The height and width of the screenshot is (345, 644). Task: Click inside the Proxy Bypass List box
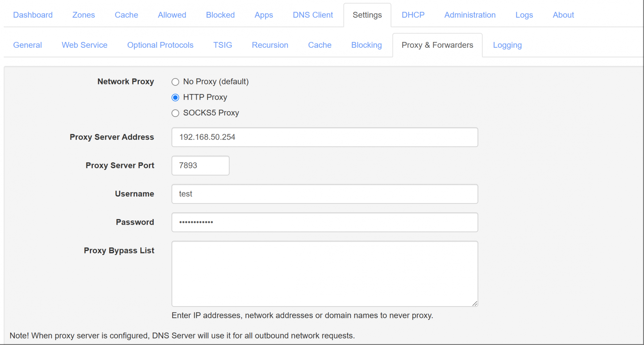[324, 274]
